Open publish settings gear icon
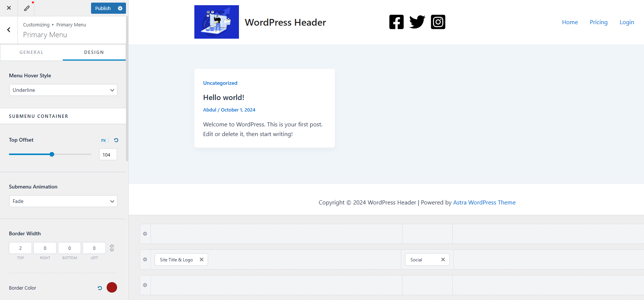Viewport: 644px width, 300px height. pyautogui.click(x=120, y=8)
